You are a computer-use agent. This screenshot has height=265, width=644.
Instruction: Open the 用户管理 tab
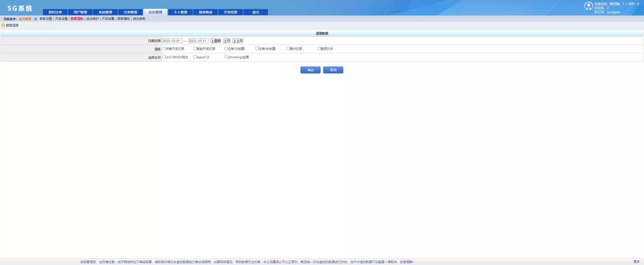pyautogui.click(x=80, y=12)
